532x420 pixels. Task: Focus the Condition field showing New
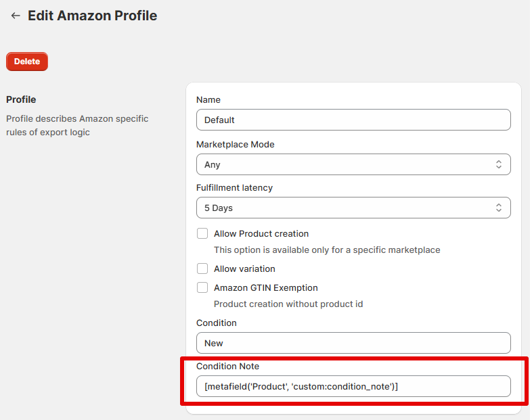click(x=353, y=343)
